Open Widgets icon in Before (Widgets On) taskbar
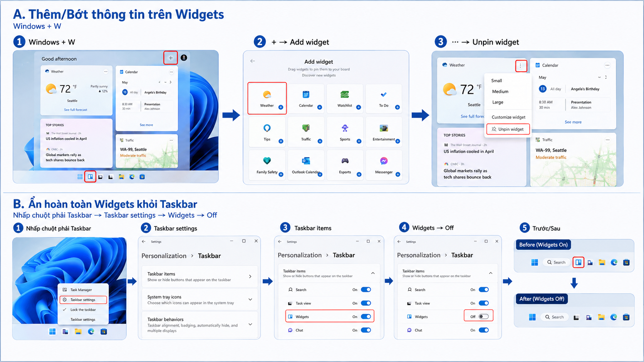This screenshot has width=644, height=362. (x=579, y=262)
